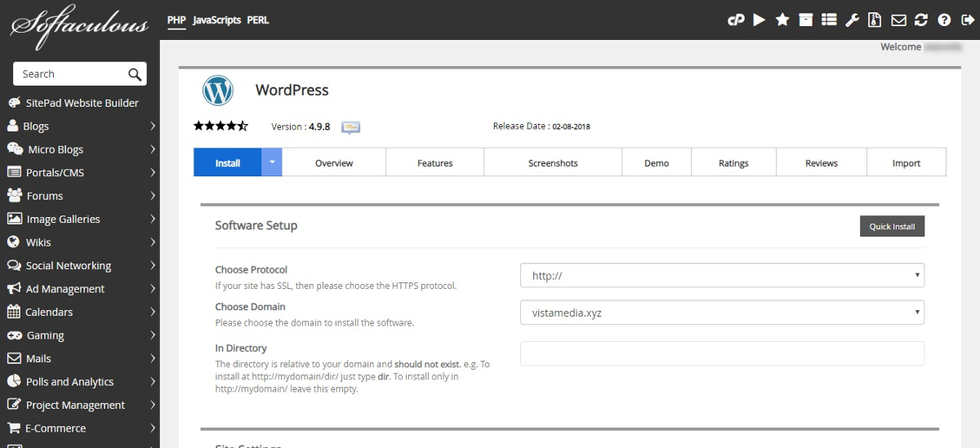Click the refresh sync icon in header
Image resolution: width=980 pixels, height=448 pixels.
[x=921, y=20]
